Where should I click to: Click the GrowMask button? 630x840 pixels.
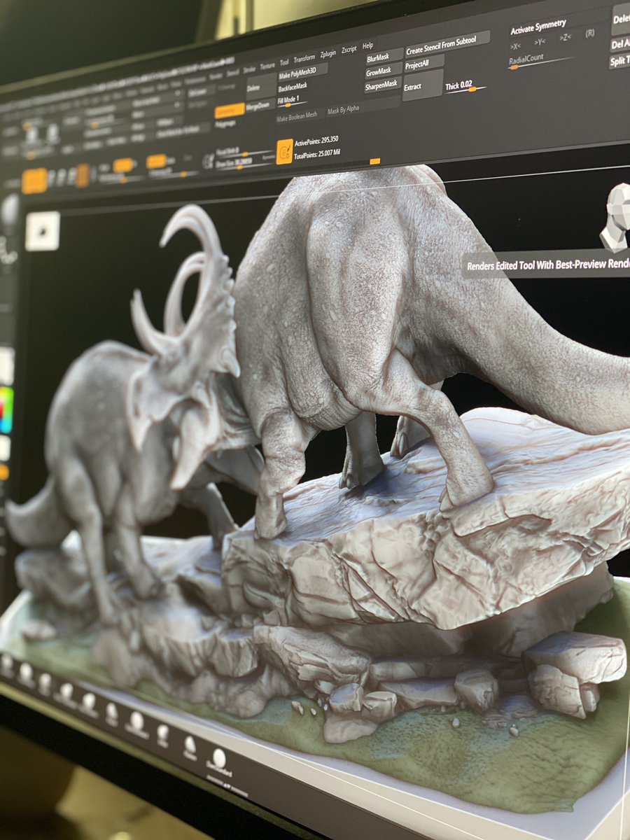click(382, 72)
